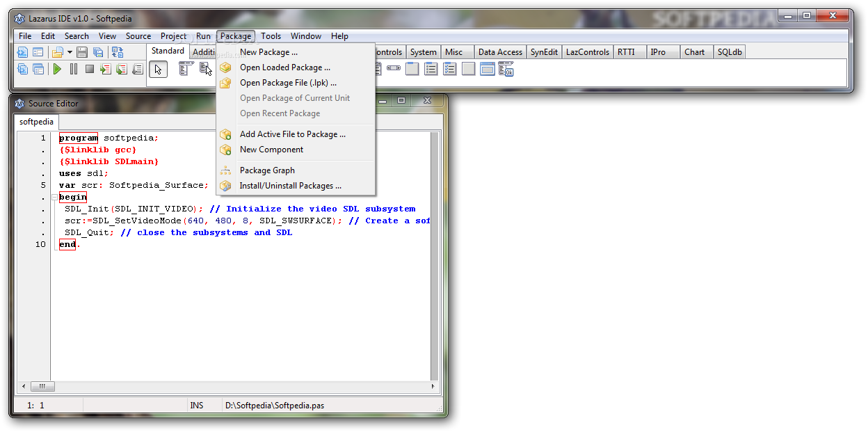Click the Pause debugging icon
Viewport: 868px width, 432px height.
coord(74,69)
